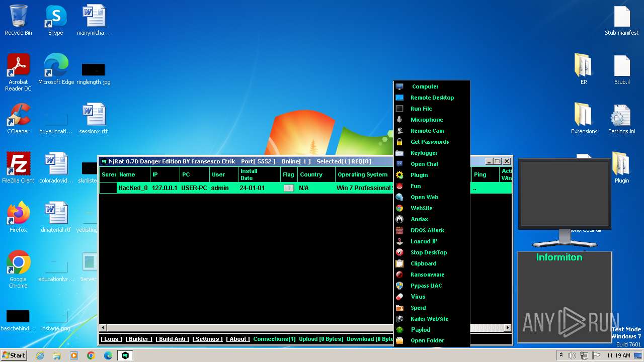
Task: Open the CCleaner desktop shortcut
Action: coord(18,119)
